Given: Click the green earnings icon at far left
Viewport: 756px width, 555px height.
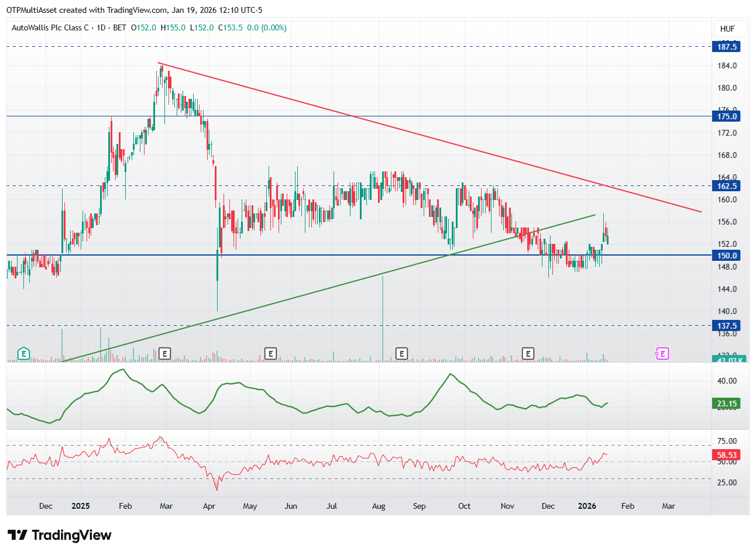Looking at the screenshot, I should click(23, 353).
